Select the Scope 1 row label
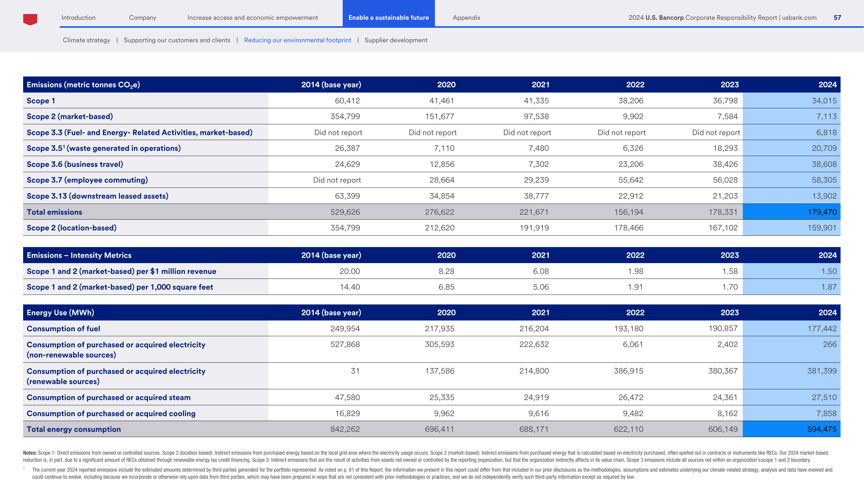Screen dimensions: 864x504 (x=41, y=101)
